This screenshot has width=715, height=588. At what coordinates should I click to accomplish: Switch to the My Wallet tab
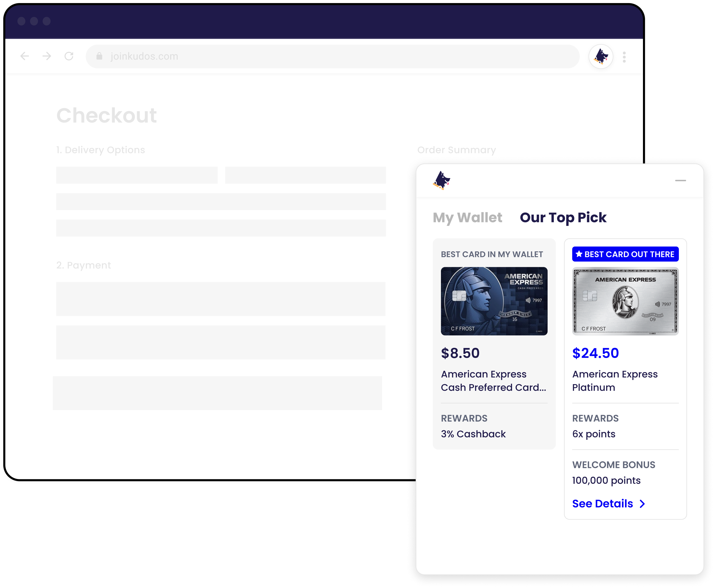click(x=468, y=217)
